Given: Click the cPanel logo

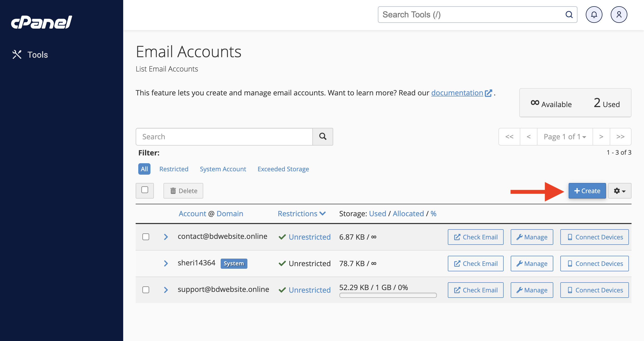Looking at the screenshot, I should tap(42, 22).
